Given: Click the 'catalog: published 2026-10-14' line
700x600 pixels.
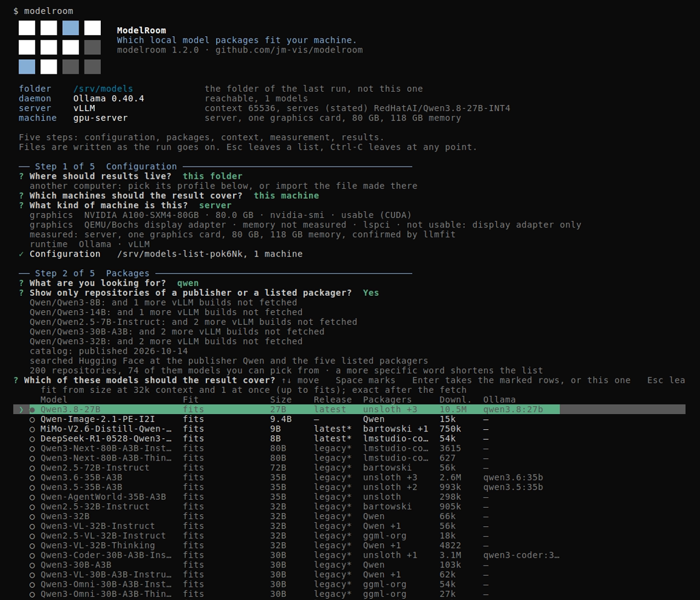Looking at the screenshot, I should (x=109, y=351).
